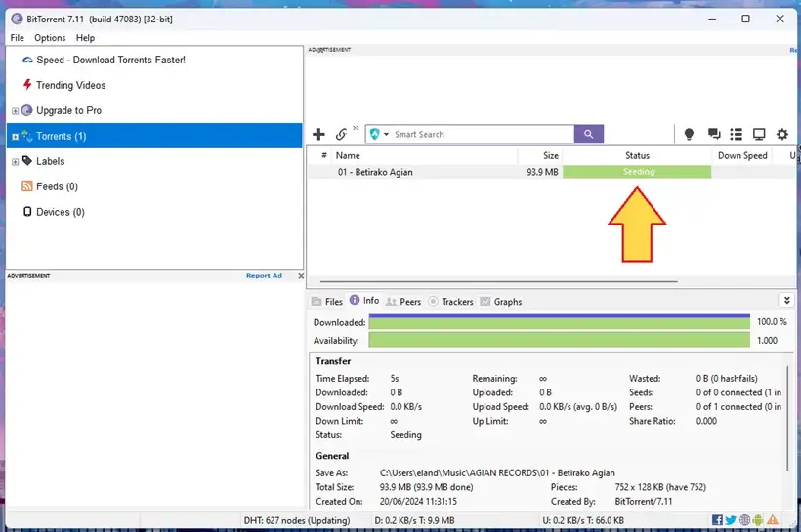
Task: Sort by Down Speed column
Action: click(x=742, y=155)
